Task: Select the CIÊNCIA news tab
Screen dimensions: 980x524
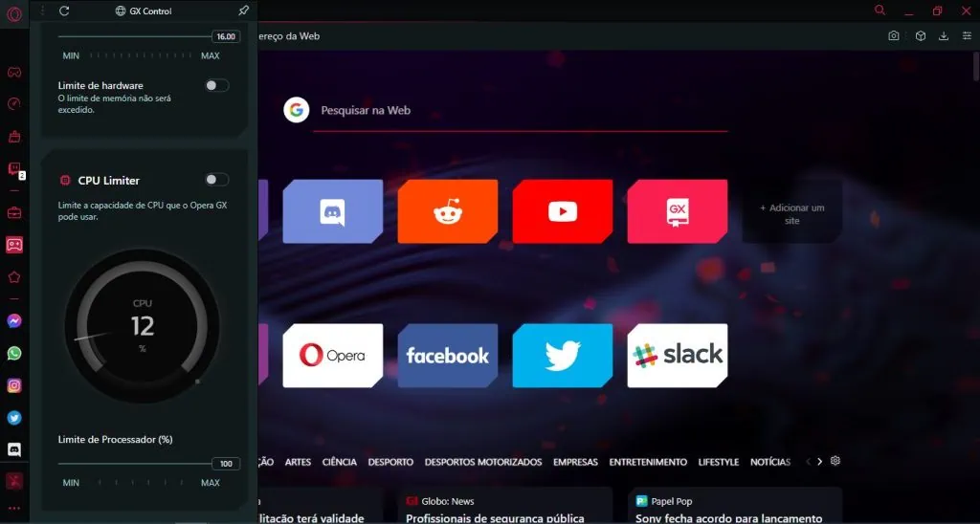Action: [340, 462]
